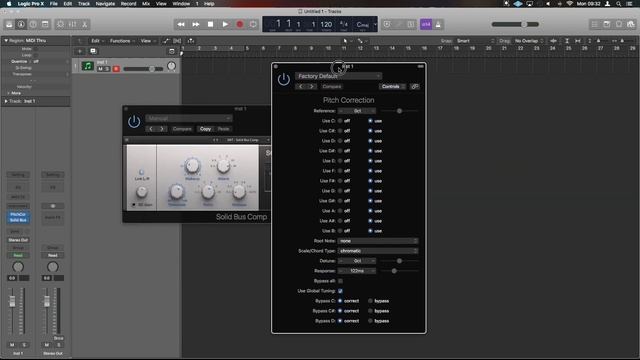Screen dimensions: 640x360
Task: Open the Note Pads button
Action: [607, 24]
